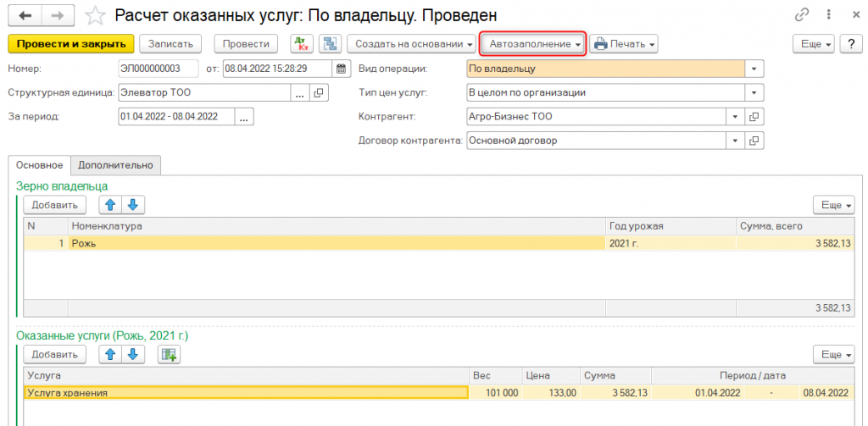Open the Создать на основании menu
Viewport: 868px width, 426px height.
414,44
